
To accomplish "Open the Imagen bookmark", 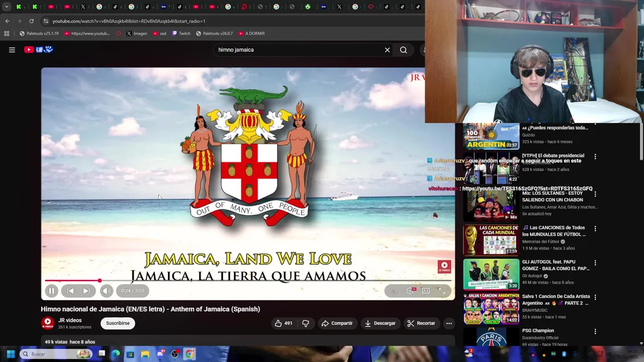I will [137, 34].
